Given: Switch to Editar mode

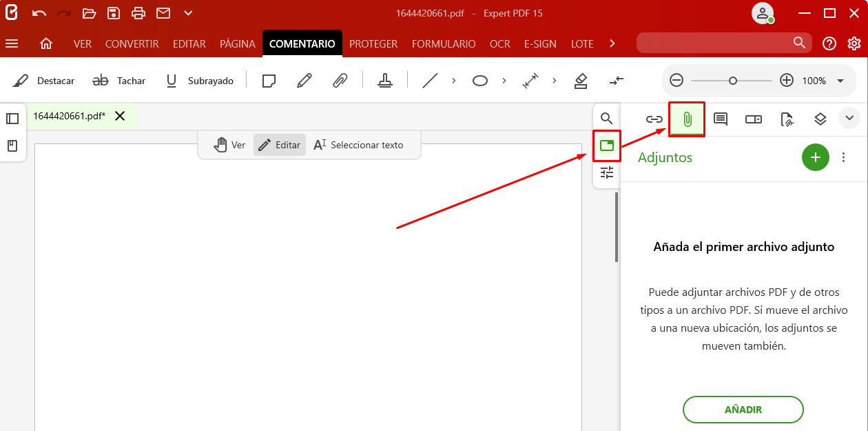Looking at the screenshot, I should click(280, 145).
